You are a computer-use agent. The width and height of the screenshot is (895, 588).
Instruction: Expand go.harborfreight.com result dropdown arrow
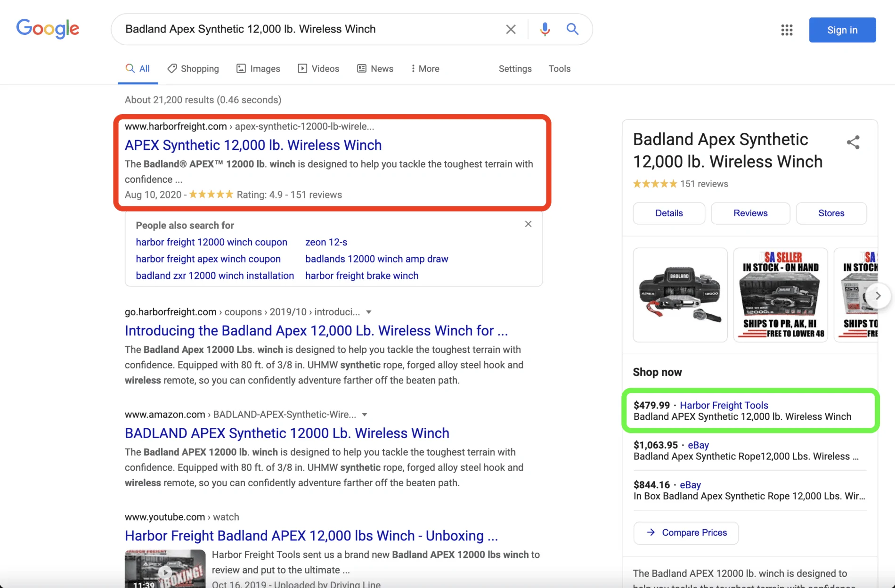point(369,312)
